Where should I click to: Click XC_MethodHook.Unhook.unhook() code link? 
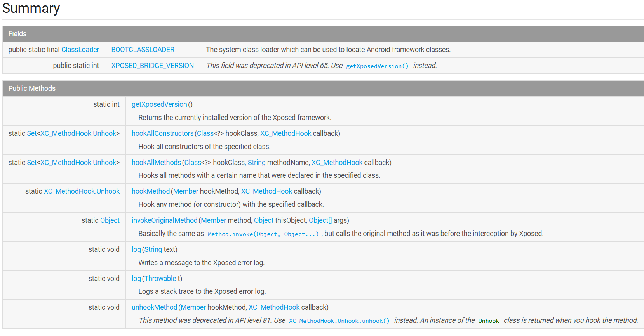click(x=339, y=321)
